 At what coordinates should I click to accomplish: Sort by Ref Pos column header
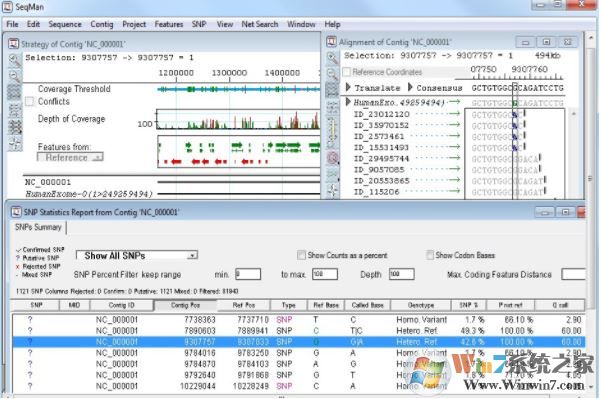coord(244,305)
